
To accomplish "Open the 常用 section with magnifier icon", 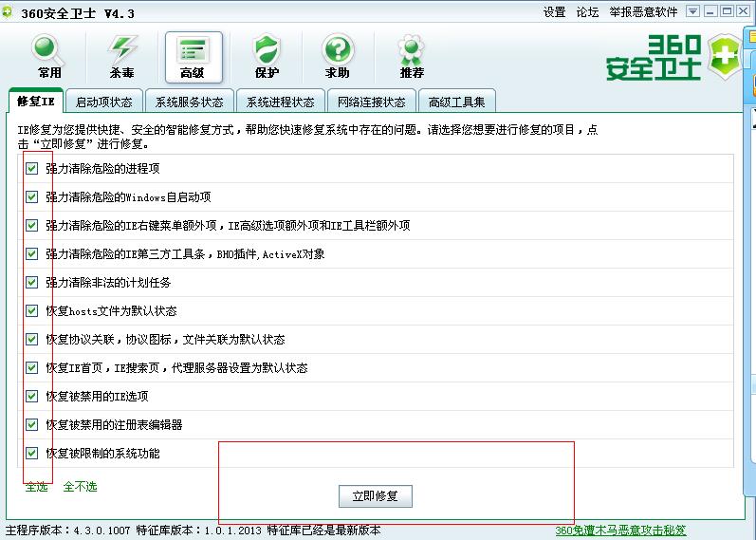I will coord(49,57).
